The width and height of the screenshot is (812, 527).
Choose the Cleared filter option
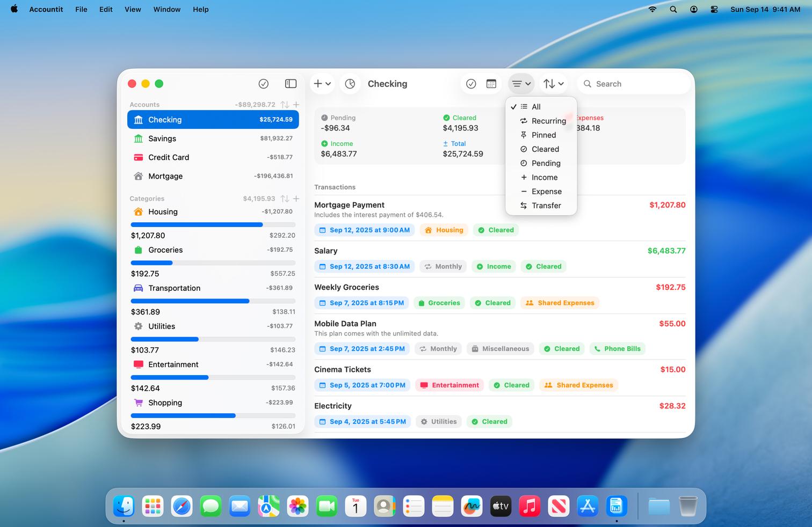tap(545, 149)
